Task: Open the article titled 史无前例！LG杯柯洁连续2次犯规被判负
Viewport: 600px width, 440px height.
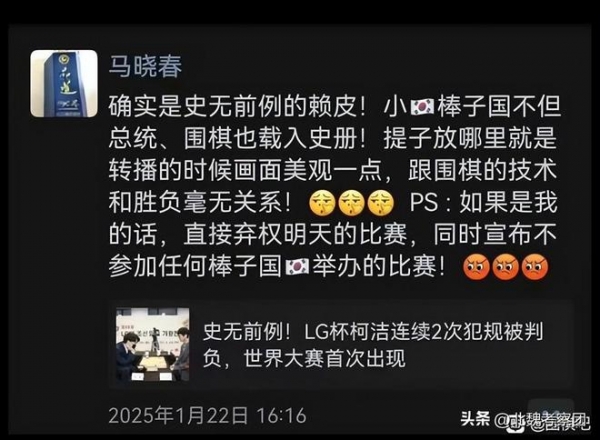Action: click(x=373, y=332)
